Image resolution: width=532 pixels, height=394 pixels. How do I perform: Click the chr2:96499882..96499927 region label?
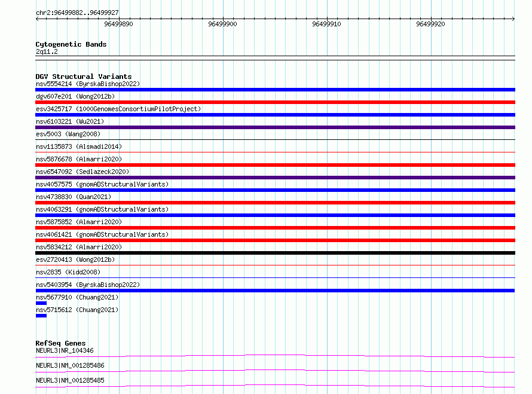tap(77, 13)
